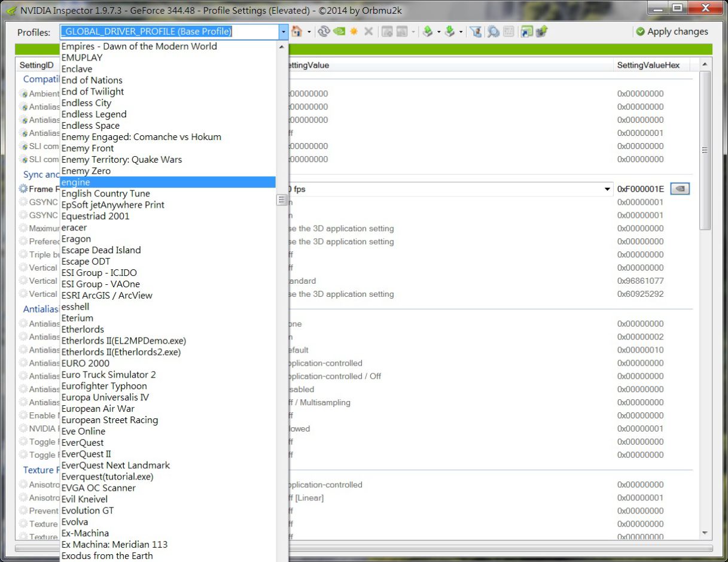
Task: Click the SettingValueHex column header
Action: click(x=648, y=65)
